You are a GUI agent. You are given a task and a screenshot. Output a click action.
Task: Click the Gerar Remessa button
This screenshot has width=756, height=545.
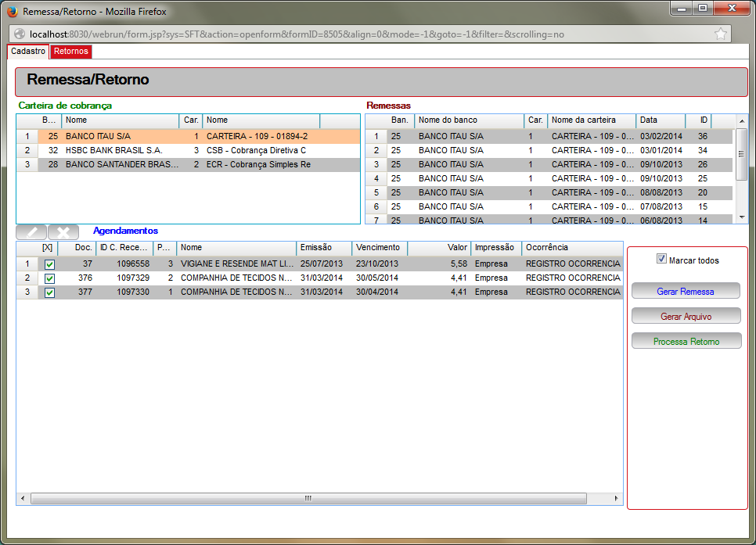coord(686,291)
